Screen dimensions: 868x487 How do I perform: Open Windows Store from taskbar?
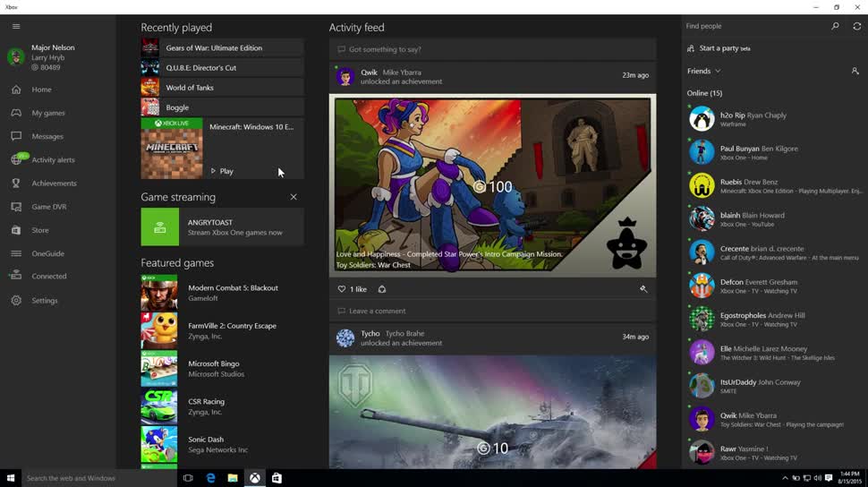click(277, 478)
